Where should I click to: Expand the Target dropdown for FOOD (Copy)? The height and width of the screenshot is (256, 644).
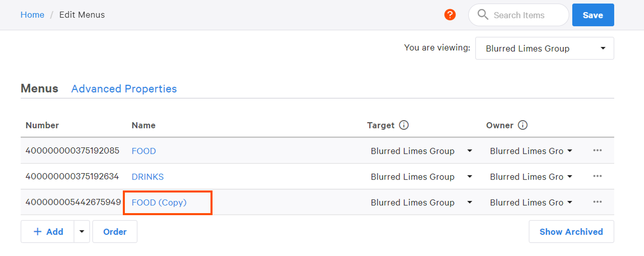pos(469,202)
